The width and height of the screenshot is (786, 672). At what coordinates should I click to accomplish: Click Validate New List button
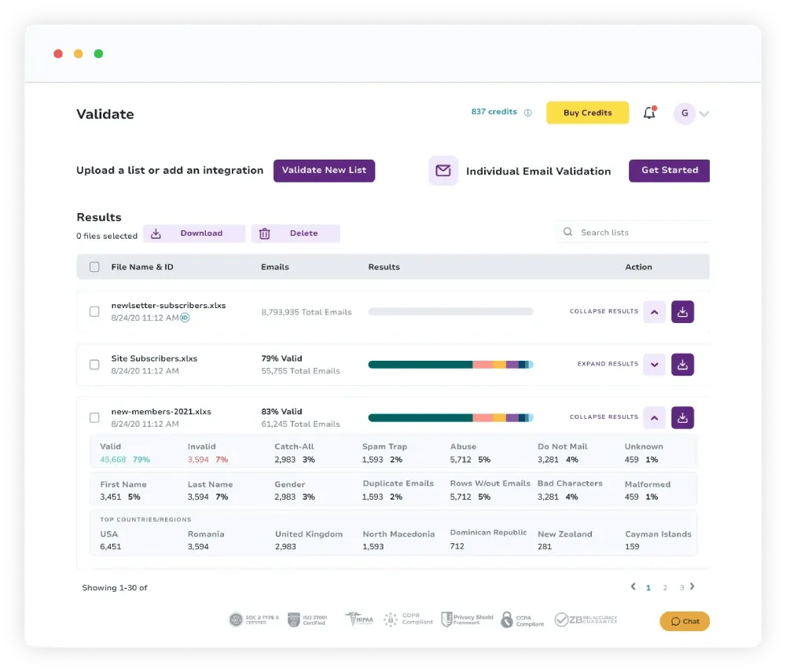pos(324,171)
